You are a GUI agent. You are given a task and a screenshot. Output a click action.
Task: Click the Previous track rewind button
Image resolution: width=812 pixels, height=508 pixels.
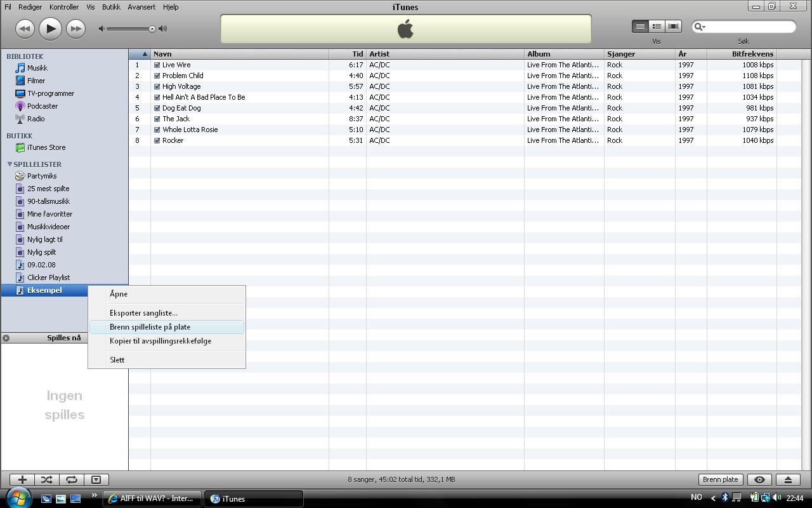coord(25,28)
